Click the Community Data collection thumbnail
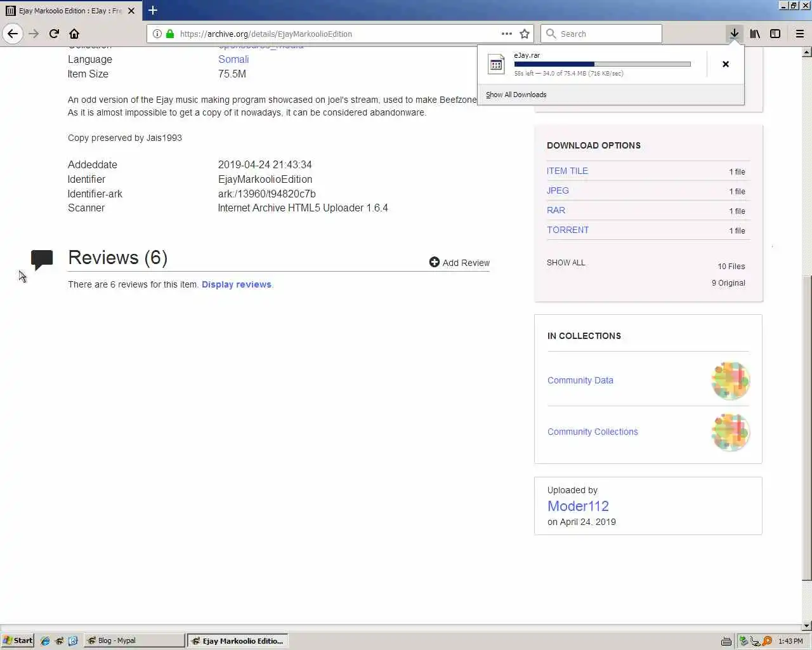This screenshot has height=650, width=812. [730, 381]
